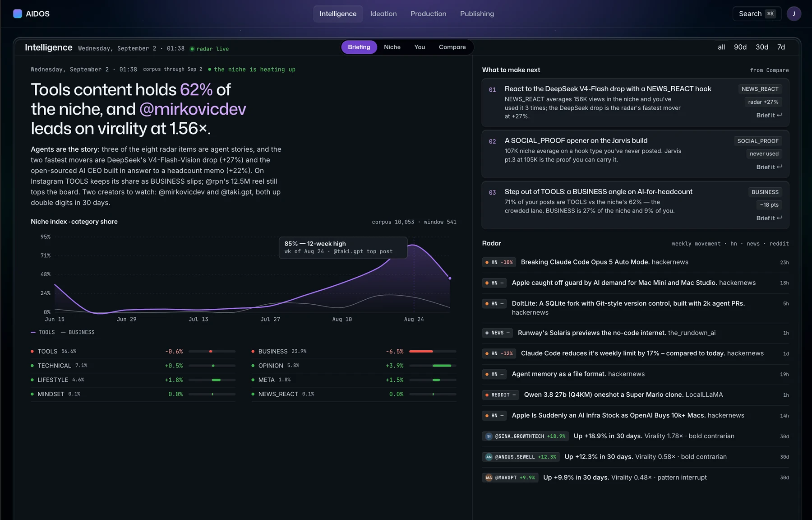Click Brief it on the DeepSeek recommendation
This screenshot has width=812, height=520.
(x=769, y=115)
